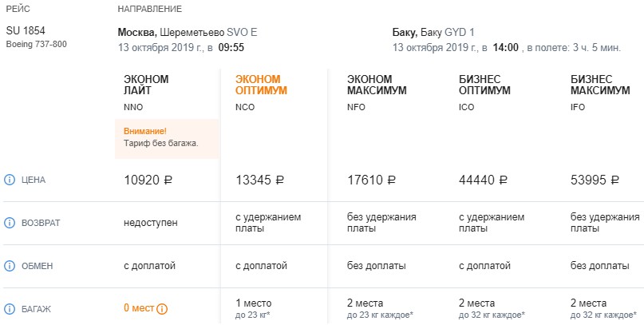Screen dimensions: 644x325
Task: Click info icon next to ЦЕНА
Action: coord(10,180)
